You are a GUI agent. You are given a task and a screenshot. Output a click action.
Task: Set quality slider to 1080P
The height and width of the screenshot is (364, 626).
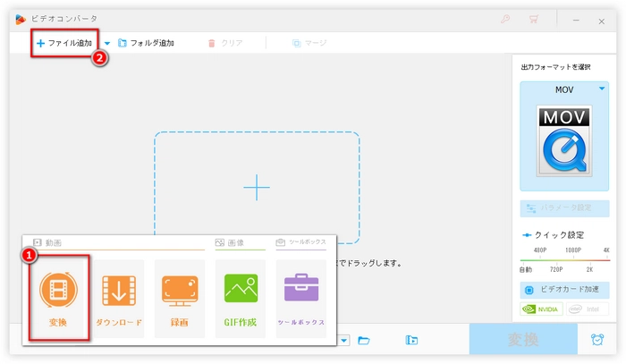[x=571, y=259]
